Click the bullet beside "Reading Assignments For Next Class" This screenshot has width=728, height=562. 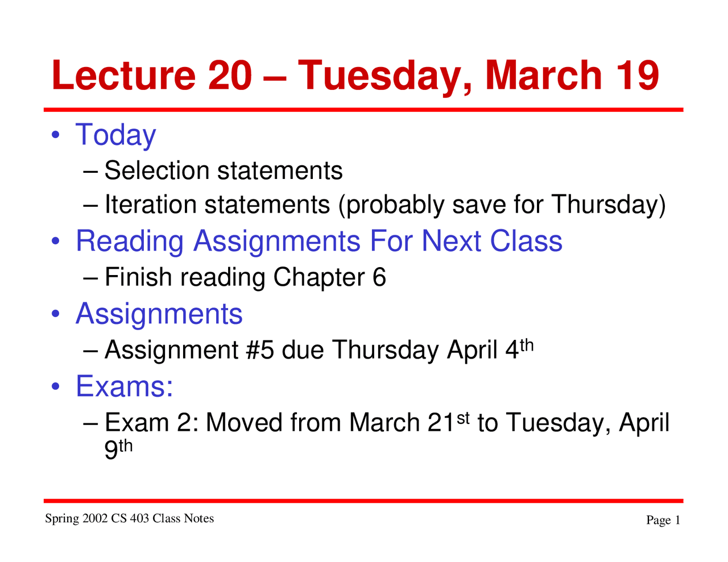point(56,242)
